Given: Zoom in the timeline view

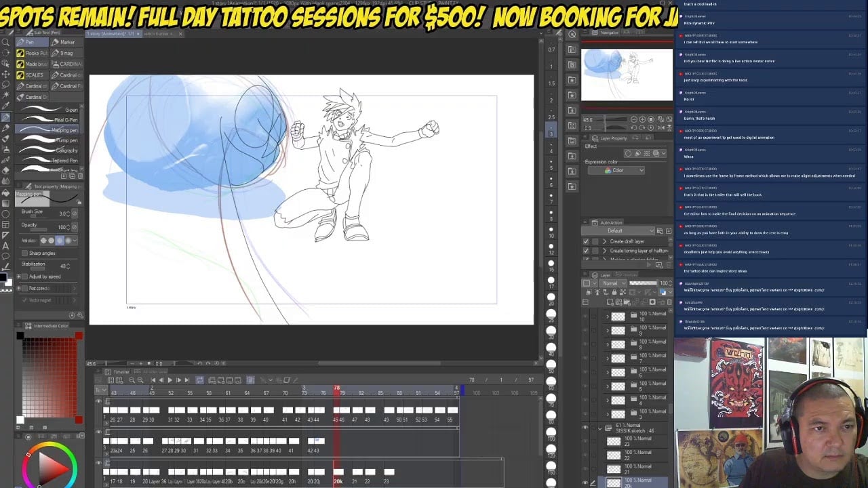Looking at the screenshot, I should pyautogui.click(x=140, y=380).
